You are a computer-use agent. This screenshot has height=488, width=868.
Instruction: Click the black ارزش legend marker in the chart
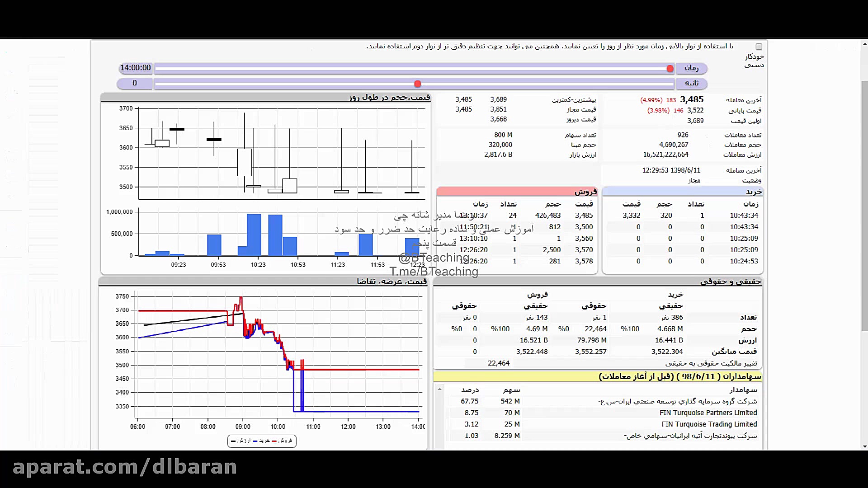click(233, 441)
